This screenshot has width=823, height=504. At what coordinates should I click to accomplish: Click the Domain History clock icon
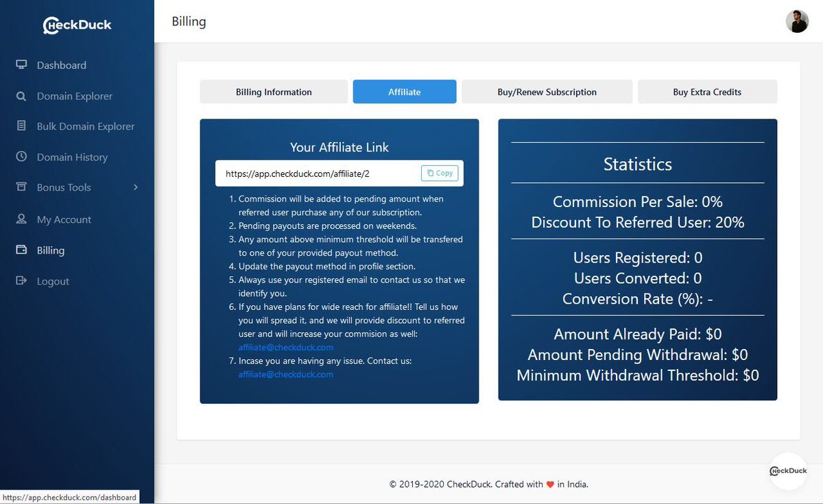coord(21,156)
